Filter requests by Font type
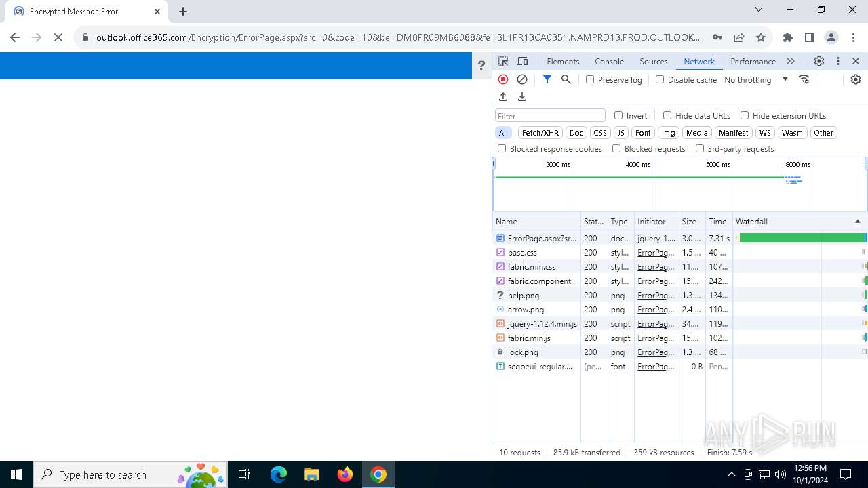 (x=643, y=133)
